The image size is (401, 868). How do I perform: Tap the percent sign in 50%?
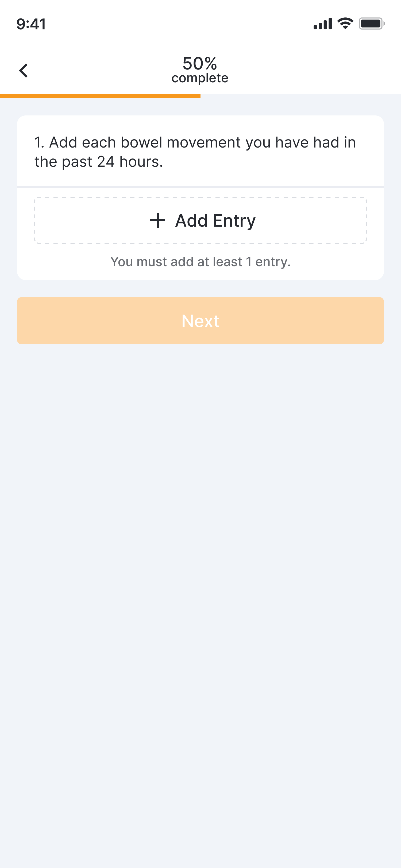coord(210,63)
